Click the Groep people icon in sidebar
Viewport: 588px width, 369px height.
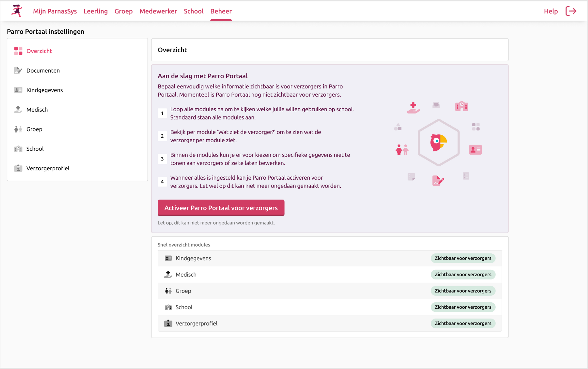[18, 129]
